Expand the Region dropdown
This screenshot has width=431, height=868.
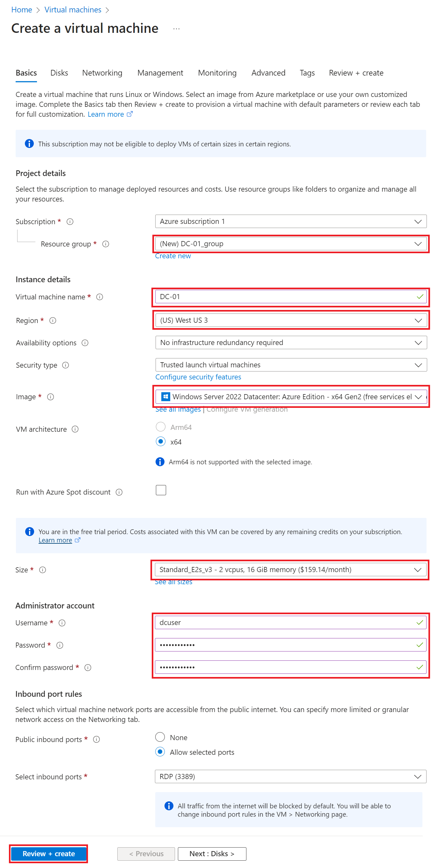click(291, 320)
